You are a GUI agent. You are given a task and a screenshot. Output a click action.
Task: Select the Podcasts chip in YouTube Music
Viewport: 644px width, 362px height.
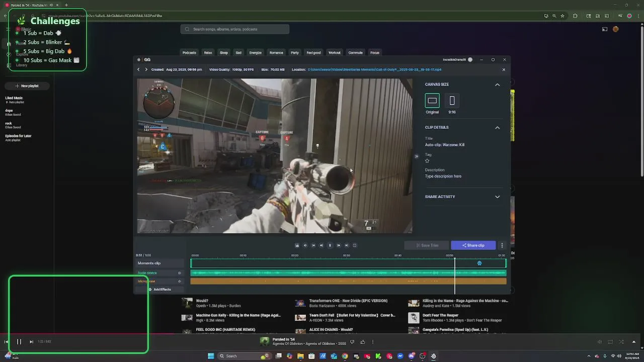tap(189, 52)
